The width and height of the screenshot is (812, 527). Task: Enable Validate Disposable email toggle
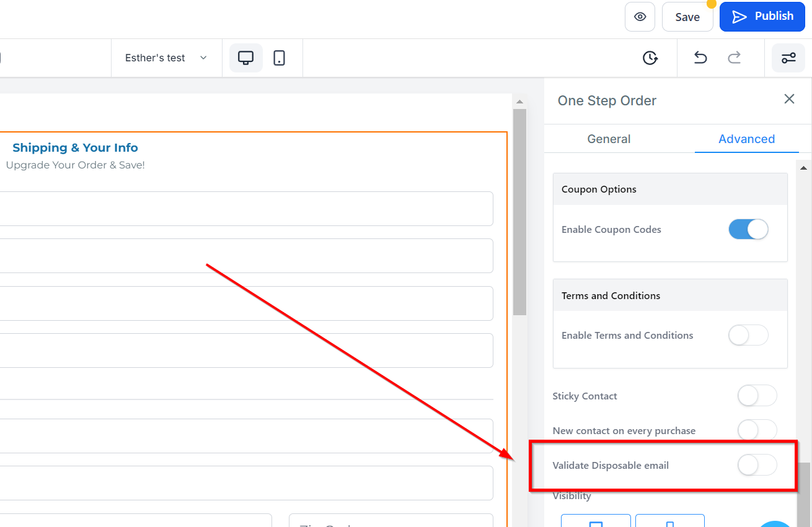[x=757, y=465]
